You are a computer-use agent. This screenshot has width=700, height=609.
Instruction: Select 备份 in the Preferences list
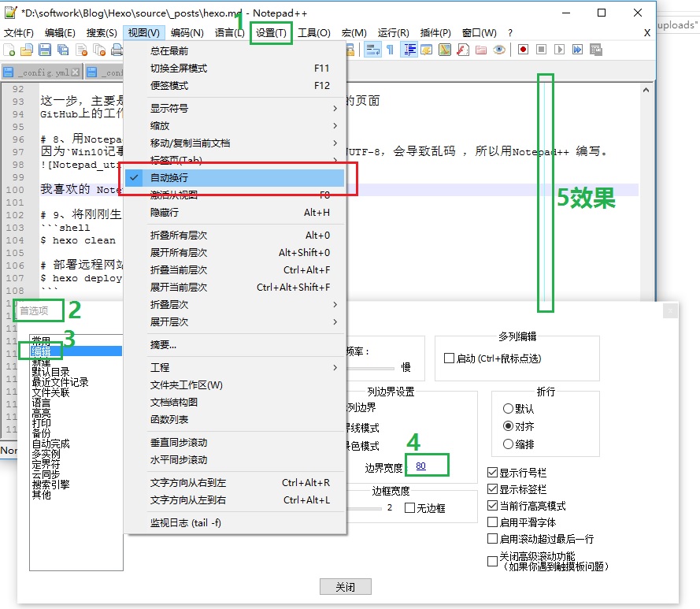pyautogui.click(x=41, y=433)
